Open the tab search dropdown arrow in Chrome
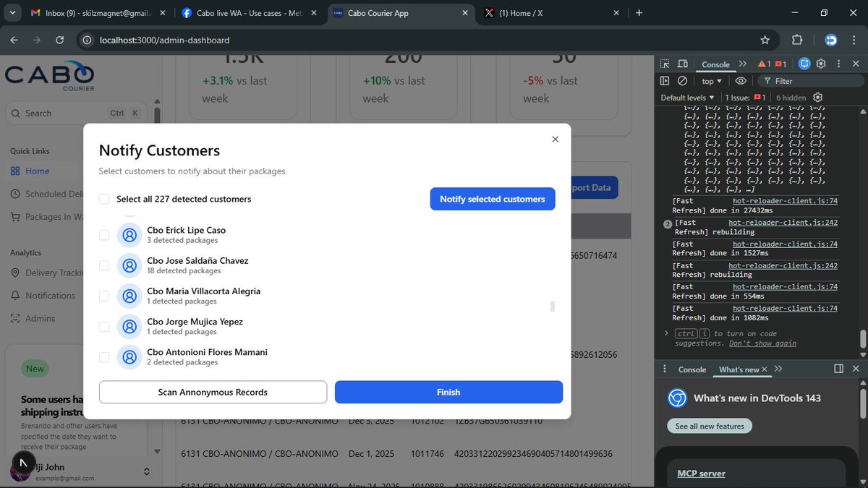The height and width of the screenshot is (488, 868). [12, 12]
